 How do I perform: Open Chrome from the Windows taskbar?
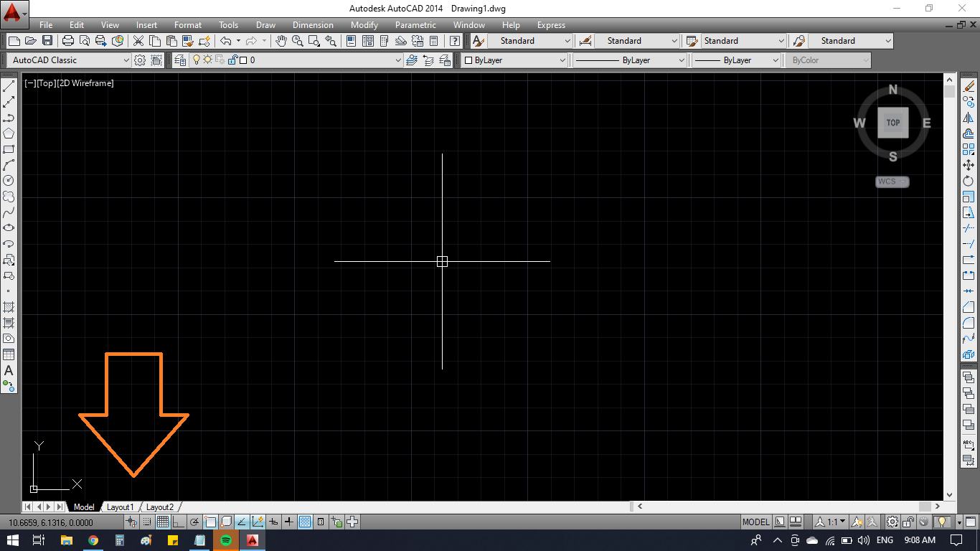click(93, 540)
